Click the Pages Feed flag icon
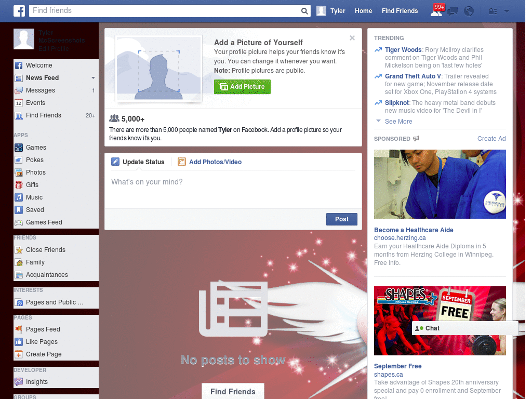The height and width of the screenshot is (399, 532). [19, 329]
